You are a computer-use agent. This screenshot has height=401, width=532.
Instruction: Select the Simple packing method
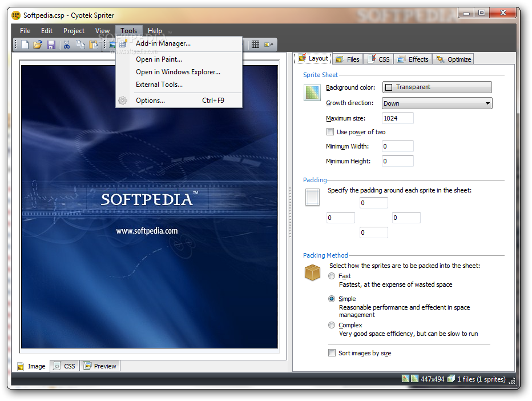332,299
